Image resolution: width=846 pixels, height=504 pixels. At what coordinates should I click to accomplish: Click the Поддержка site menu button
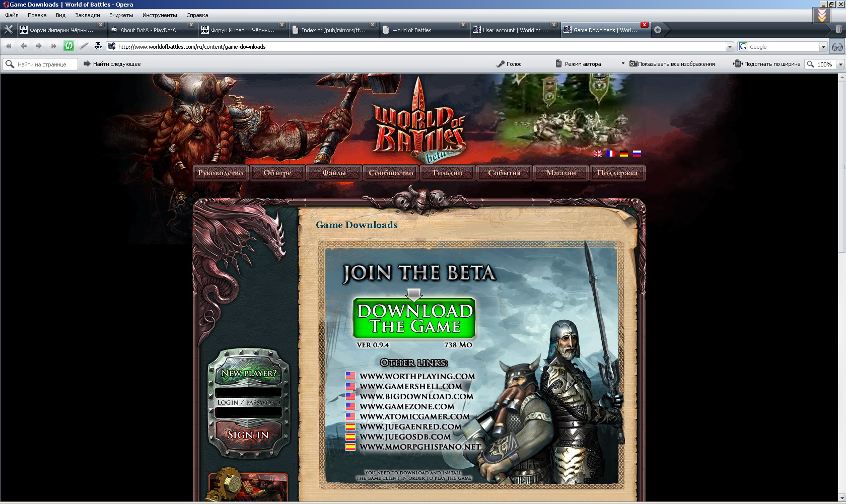tap(617, 173)
